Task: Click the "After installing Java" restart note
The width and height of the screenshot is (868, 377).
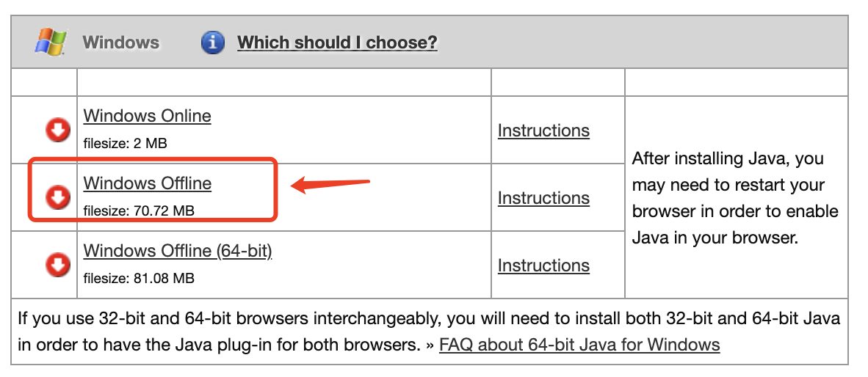Action: pos(735,198)
